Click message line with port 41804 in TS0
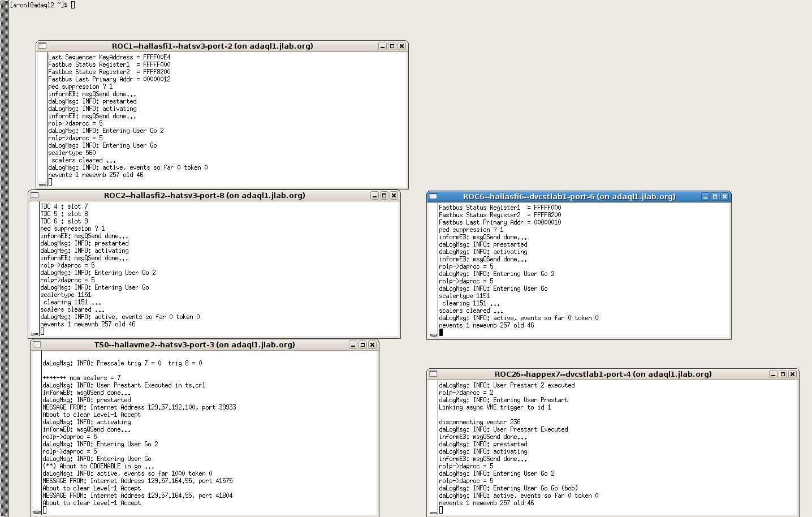 click(x=137, y=496)
